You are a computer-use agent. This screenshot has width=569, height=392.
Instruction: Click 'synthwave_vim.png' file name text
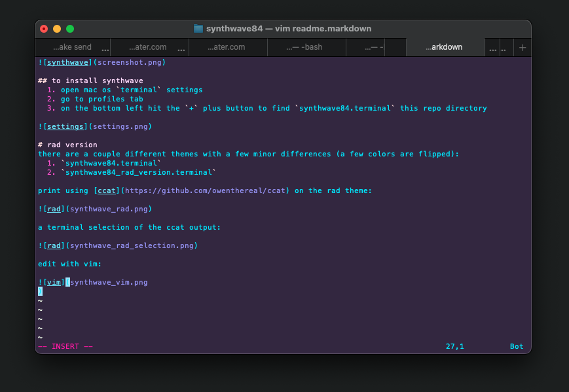click(109, 282)
